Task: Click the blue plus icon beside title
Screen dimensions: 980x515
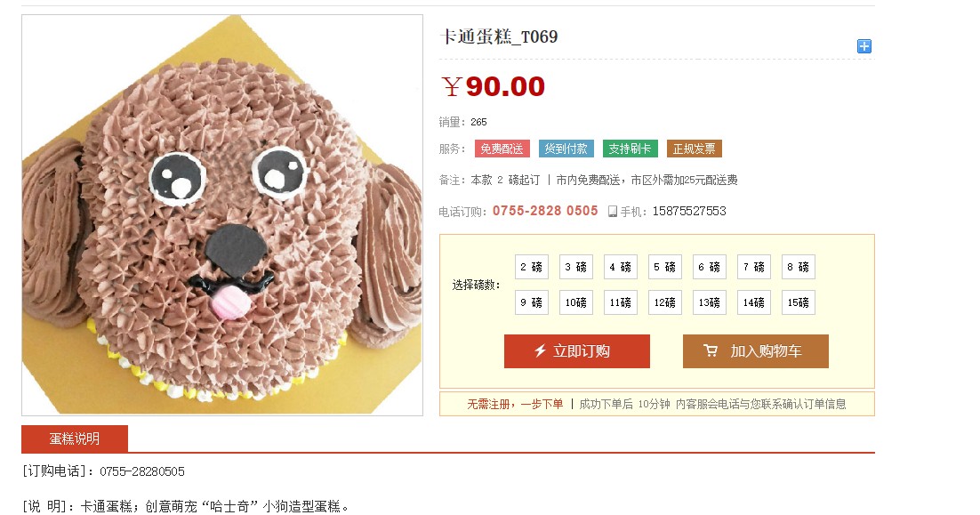Action: tap(864, 46)
